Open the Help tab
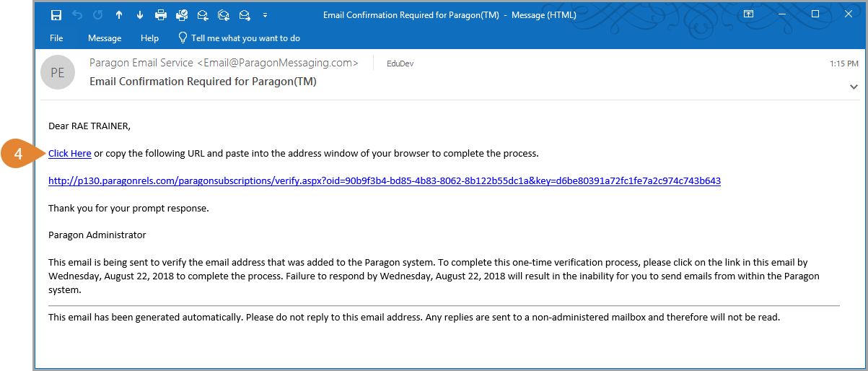This screenshot has height=371, width=868. (x=149, y=38)
